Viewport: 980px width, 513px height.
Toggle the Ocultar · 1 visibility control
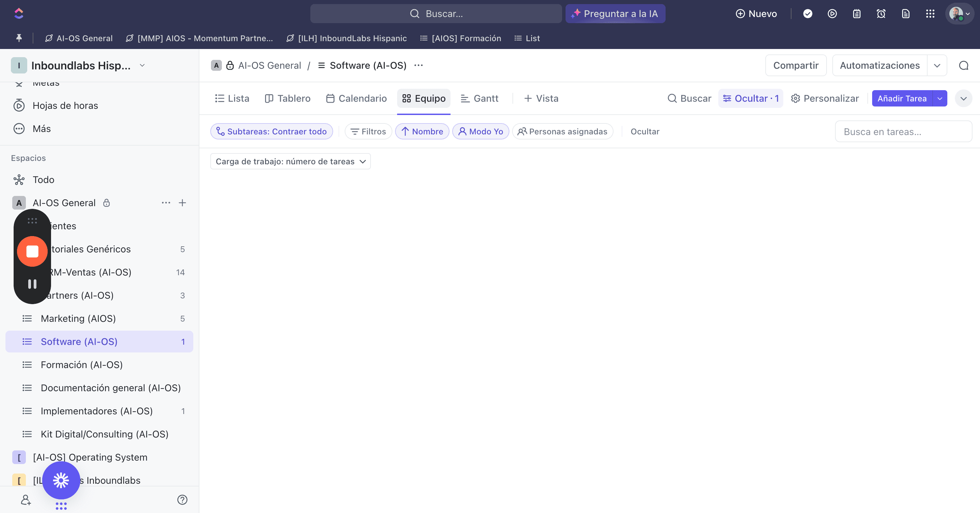click(751, 99)
